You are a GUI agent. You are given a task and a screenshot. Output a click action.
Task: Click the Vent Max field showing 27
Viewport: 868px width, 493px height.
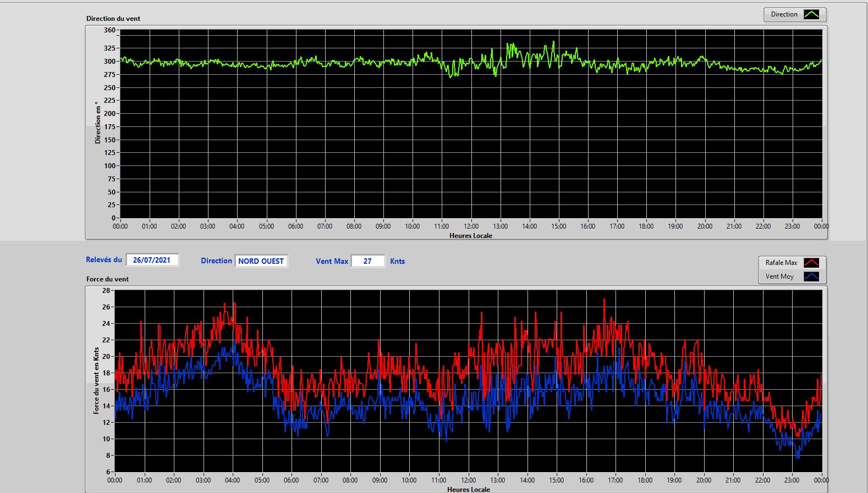tap(367, 261)
